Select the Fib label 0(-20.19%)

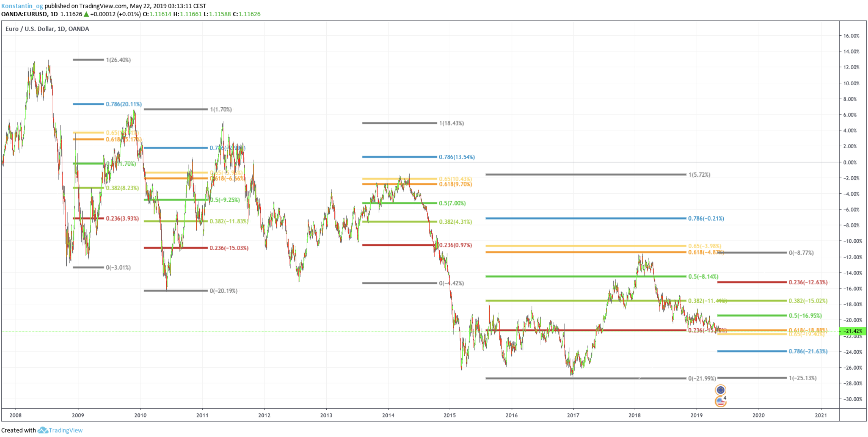[x=224, y=291]
